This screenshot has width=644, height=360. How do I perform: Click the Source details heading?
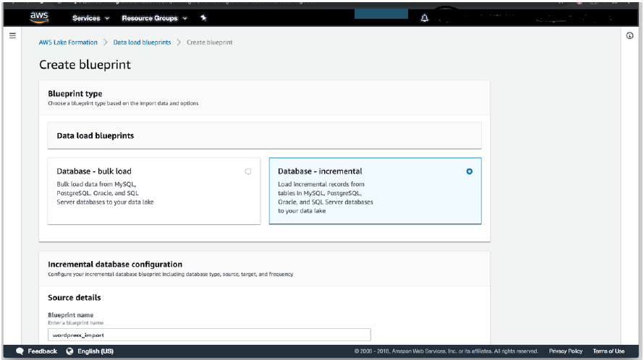tap(75, 298)
